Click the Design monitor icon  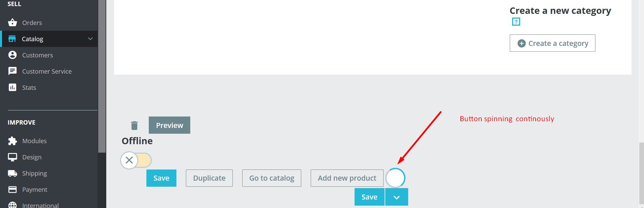click(12, 157)
